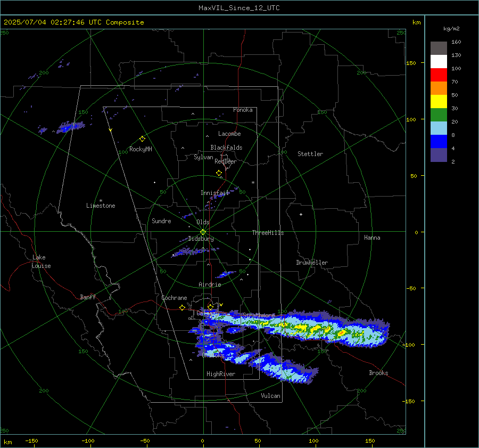Select the light blue 8–20 legend swatch
This screenshot has width=479, height=448.
[x=439, y=128]
